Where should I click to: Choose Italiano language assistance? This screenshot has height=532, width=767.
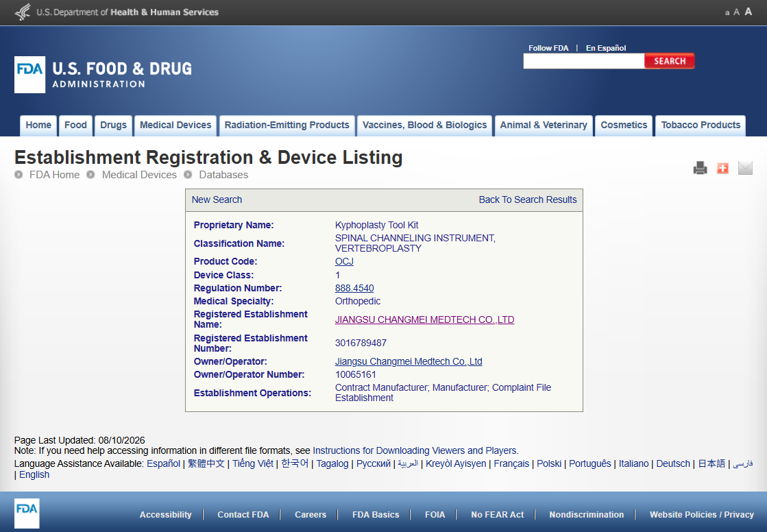[633, 463]
